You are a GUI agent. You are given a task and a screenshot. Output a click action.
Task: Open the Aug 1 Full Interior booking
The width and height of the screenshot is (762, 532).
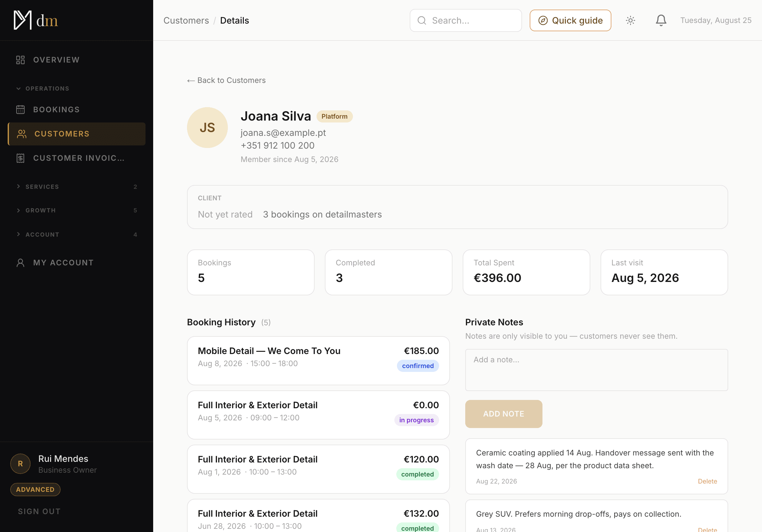coord(318,469)
